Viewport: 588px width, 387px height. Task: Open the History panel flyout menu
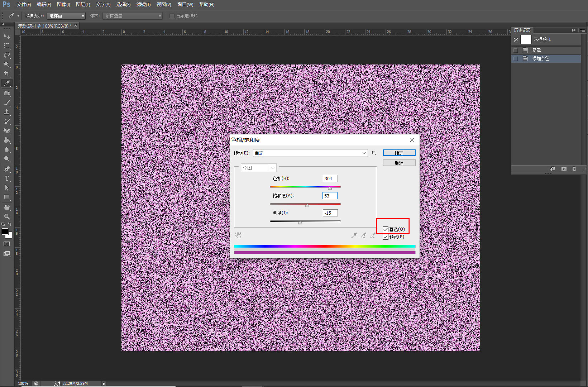click(x=582, y=30)
